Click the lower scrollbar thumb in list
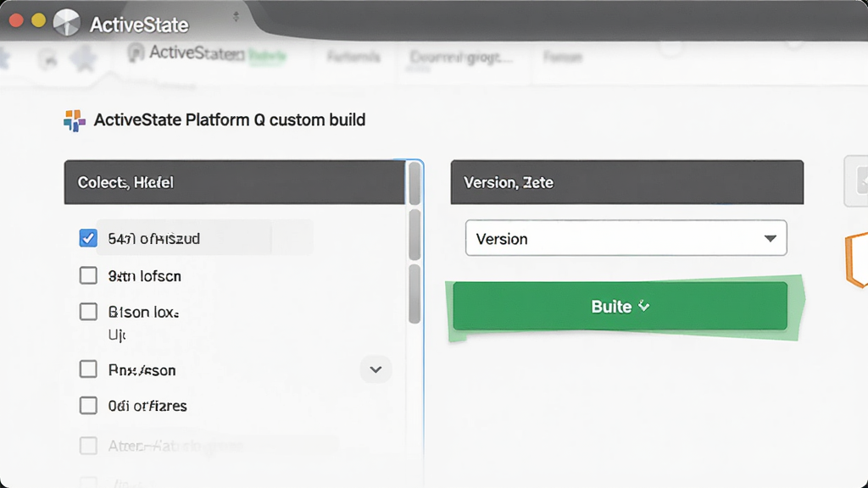The width and height of the screenshot is (868, 488). point(415,294)
